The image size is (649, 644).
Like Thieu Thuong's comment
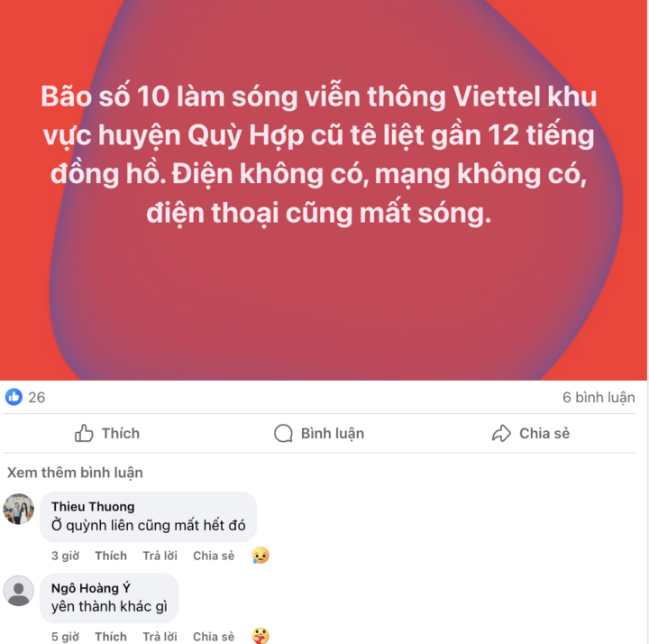coord(111,556)
